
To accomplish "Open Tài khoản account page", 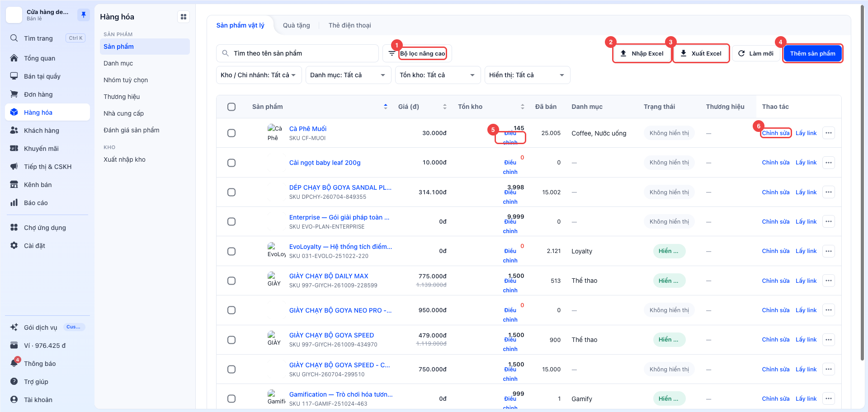I will click(47, 400).
